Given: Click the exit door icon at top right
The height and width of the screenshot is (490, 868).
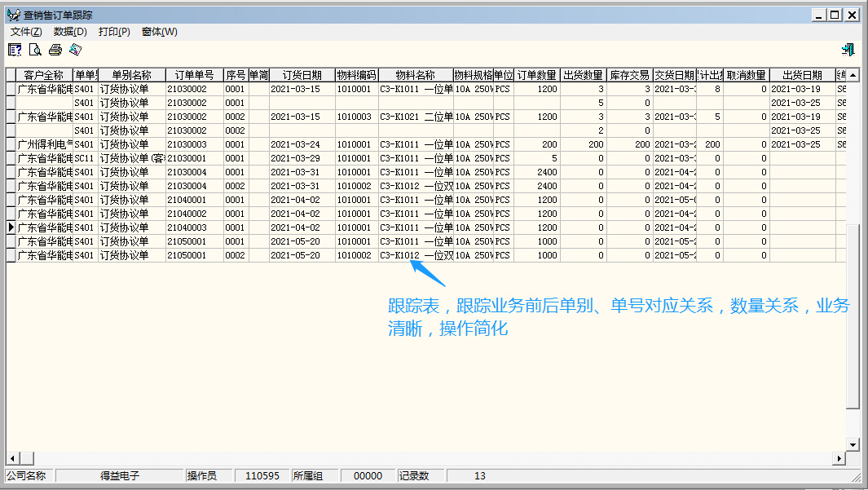Looking at the screenshot, I should click(x=848, y=51).
